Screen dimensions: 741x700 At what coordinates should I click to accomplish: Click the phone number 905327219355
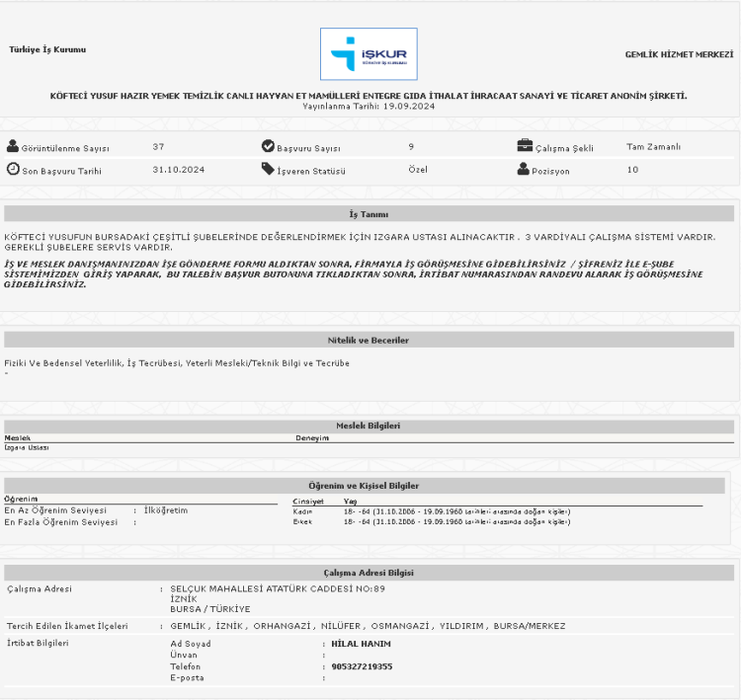coord(363,666)
